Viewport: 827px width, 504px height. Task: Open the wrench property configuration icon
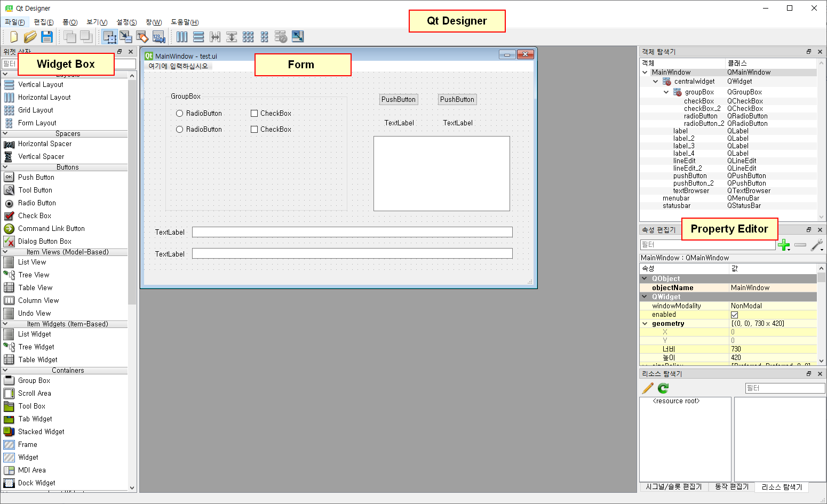coord(817,245)
